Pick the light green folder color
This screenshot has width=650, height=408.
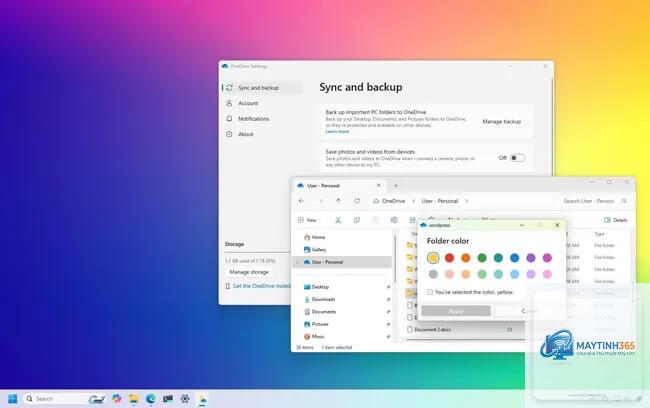click(x=482, y=274)
